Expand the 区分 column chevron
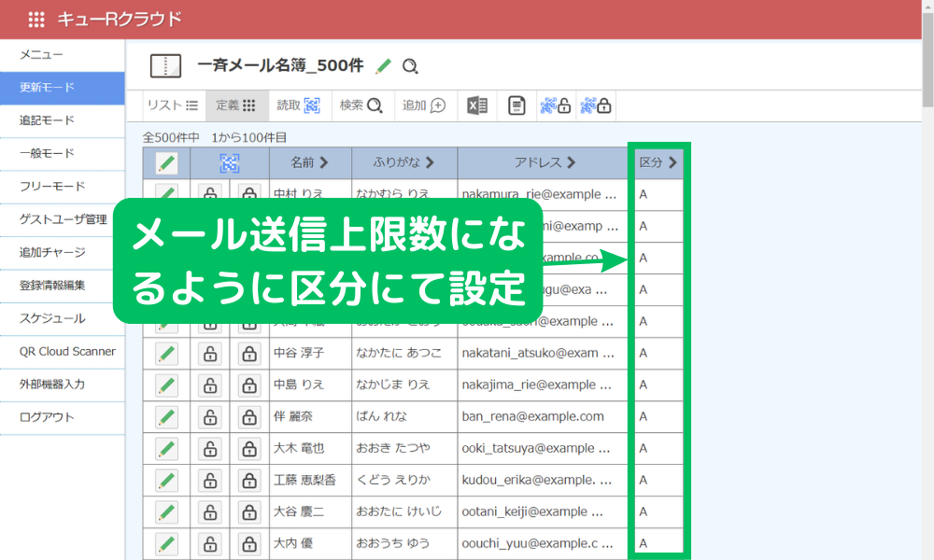Viewport: 934px width, 560px height. tap(672, 162)
